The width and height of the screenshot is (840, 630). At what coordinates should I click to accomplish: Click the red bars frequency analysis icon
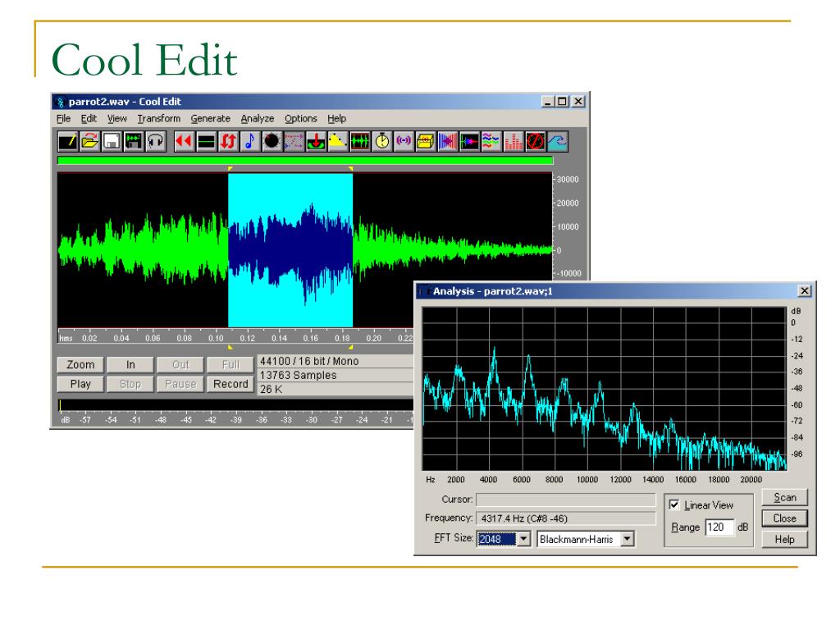[514, 141]
